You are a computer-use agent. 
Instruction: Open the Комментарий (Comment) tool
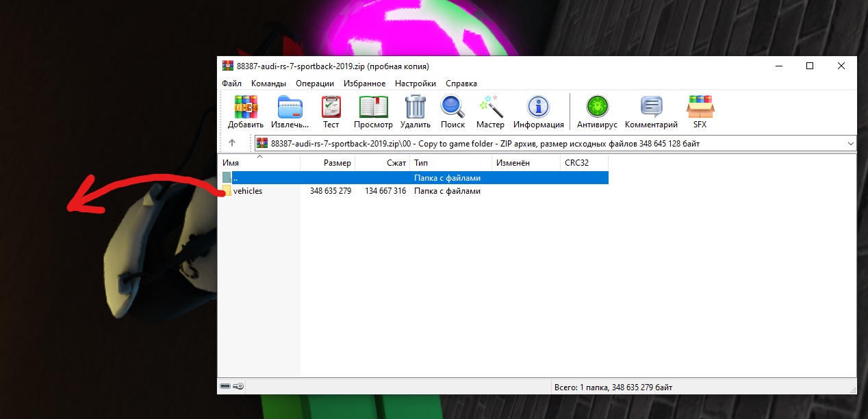(651, 107)
